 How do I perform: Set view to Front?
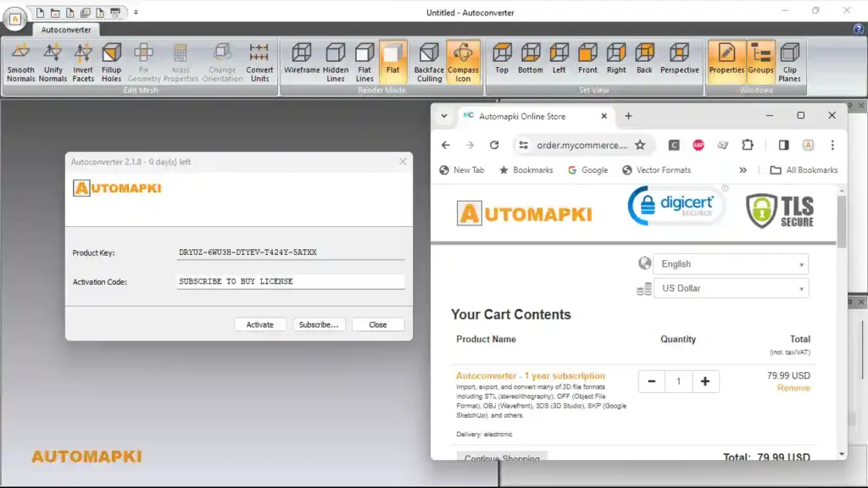(587, 58)
